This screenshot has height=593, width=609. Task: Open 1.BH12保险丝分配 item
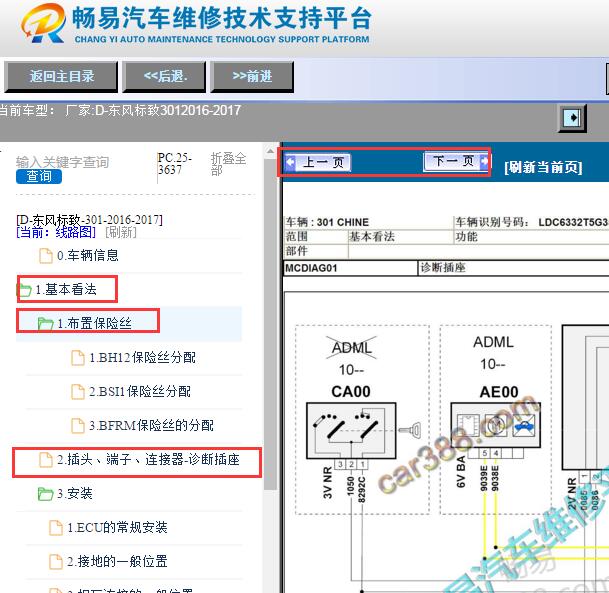click(142, 357)
